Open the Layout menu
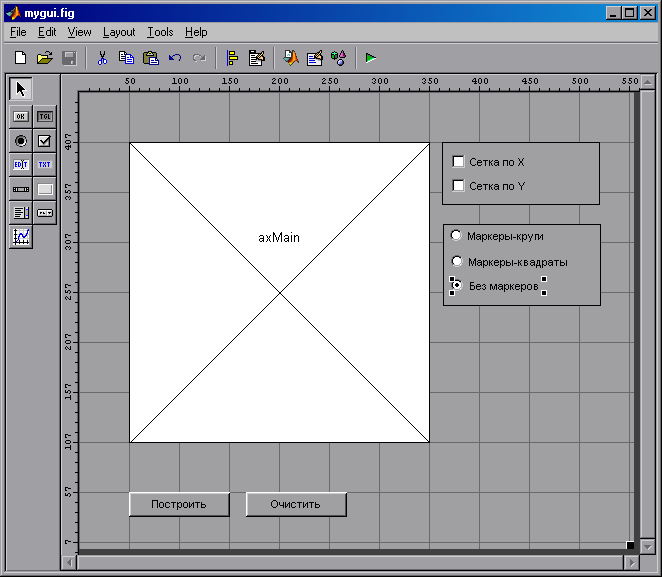Screen dimensions: 662x577 click(119, 32)
